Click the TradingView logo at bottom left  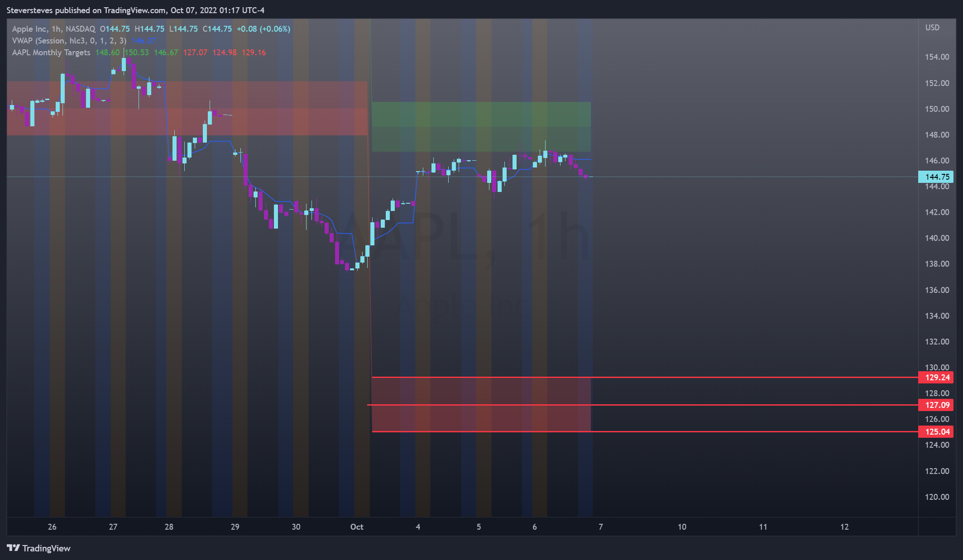click(x=39, y=548)
